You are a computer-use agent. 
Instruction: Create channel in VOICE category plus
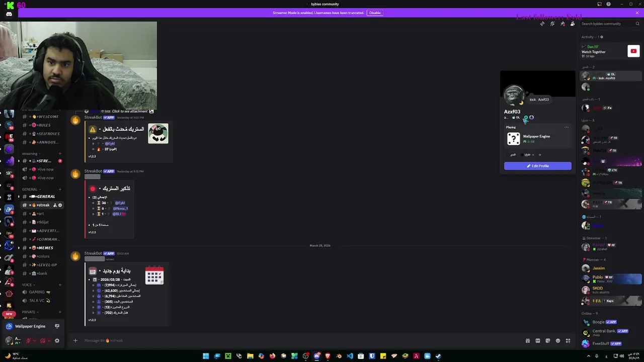(60, 285)
